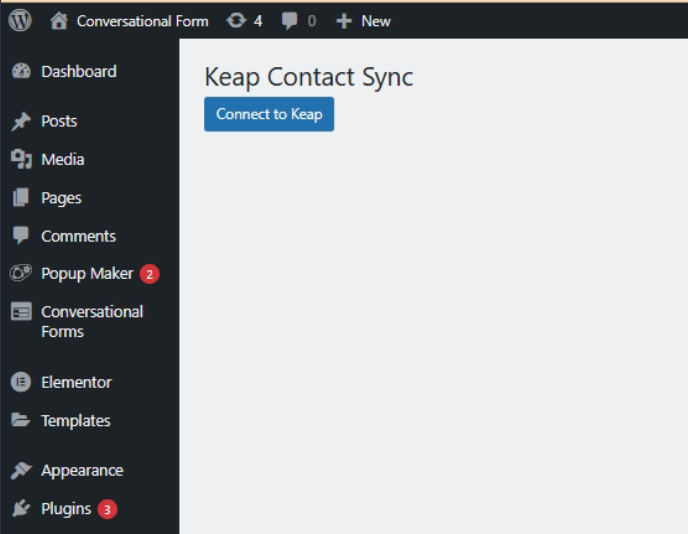Click the plus icon beside New
The image size is (688, 534).
pyautogui.click(x=344, y=20)
